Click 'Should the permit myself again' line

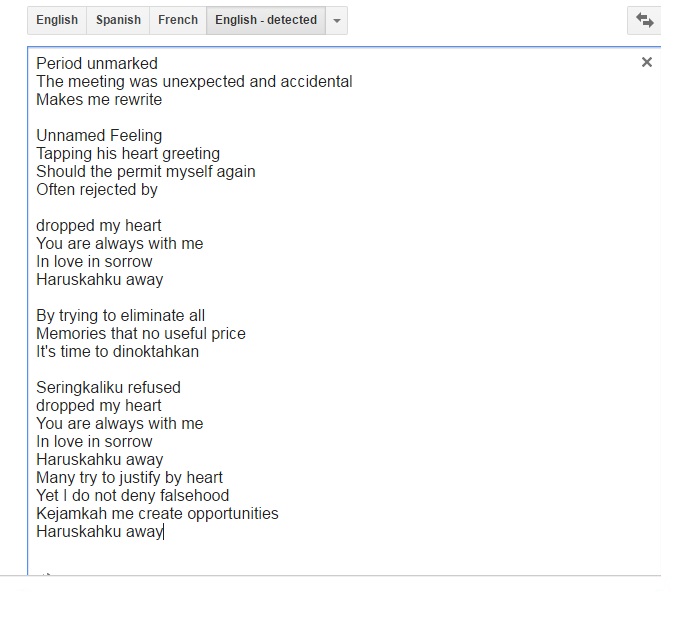point(145,172)
